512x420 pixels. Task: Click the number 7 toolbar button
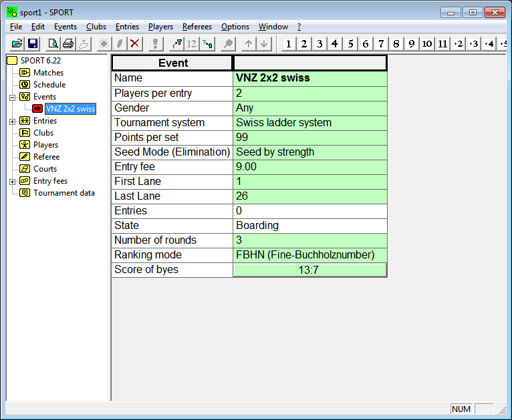coord(381,44)
